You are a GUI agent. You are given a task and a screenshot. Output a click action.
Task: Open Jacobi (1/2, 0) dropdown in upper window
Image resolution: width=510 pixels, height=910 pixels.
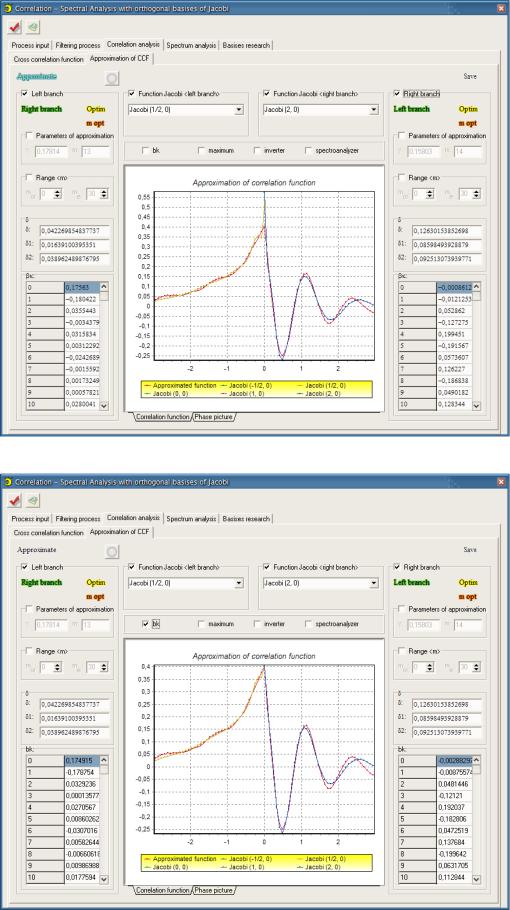[x=239, y=110]
